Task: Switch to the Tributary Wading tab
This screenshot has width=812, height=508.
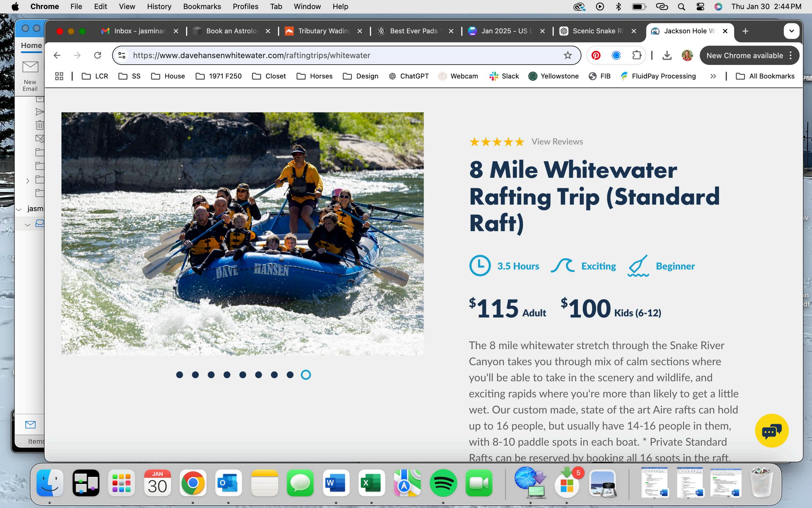Action: [x=324, y=31]
